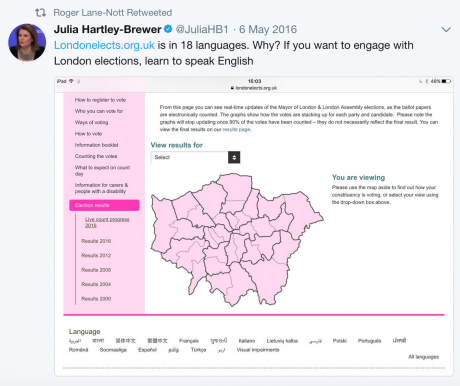Click the retweet icon above the tweet
Viewport: 460px width, 386px height.
pyautogui.click(x=40, y=13)
